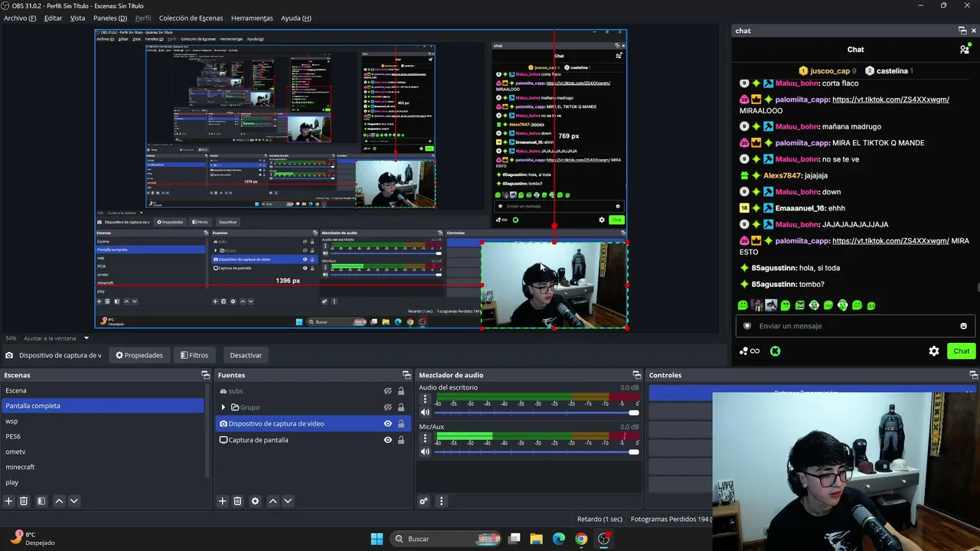Image resolution: width=980 pixels, height=551 pixels.
Task: Open emoji picker in message box
Action: tap(963, 326)
